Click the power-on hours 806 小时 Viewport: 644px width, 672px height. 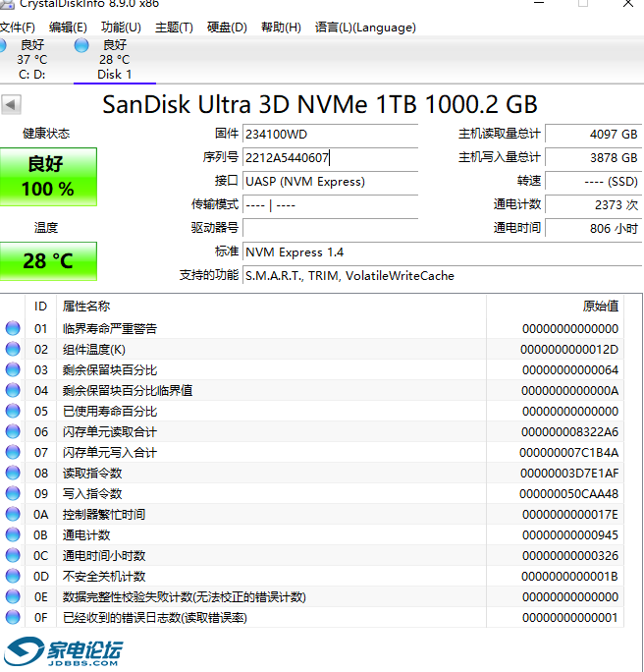pos(594,229)
